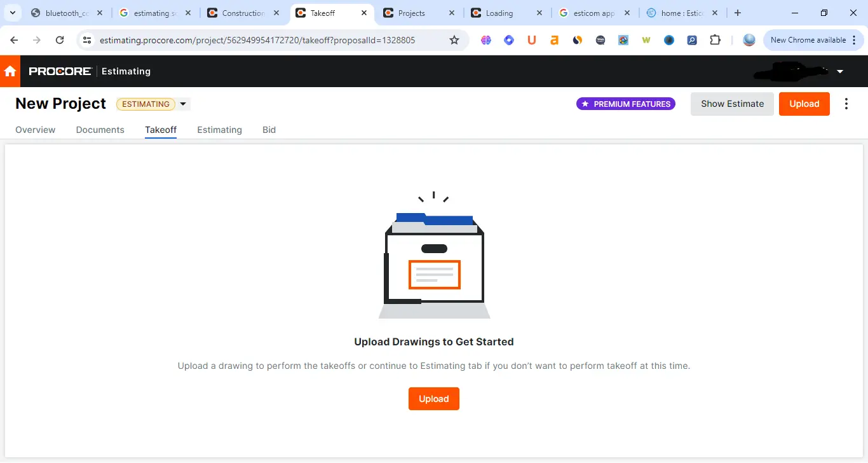Image resolution: width=868 pixels, height=463 pixels.
Task: Open the three-dot more options menu
Action: 846,104
